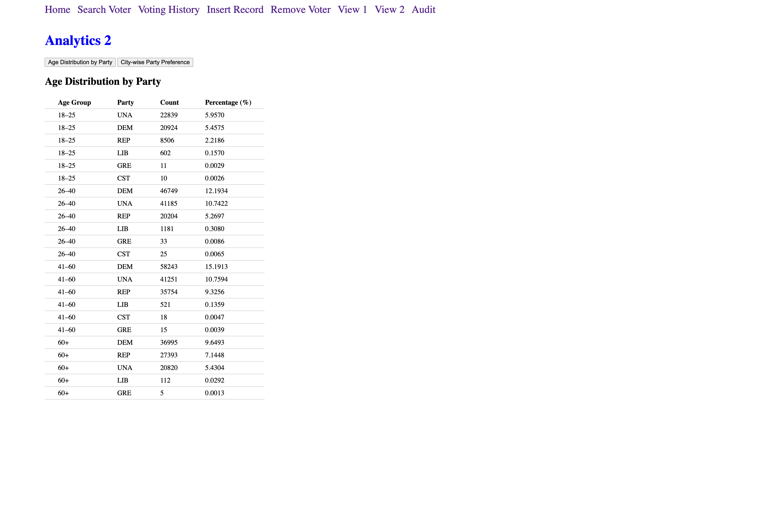Click count 1181
The height and width of the screenshot is (532, 762).
coord(167,228)
